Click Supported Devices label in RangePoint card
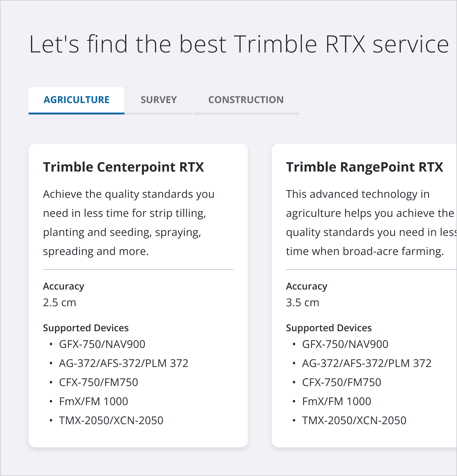The height and width of the screenshot is (476, 457). point(329,328)
